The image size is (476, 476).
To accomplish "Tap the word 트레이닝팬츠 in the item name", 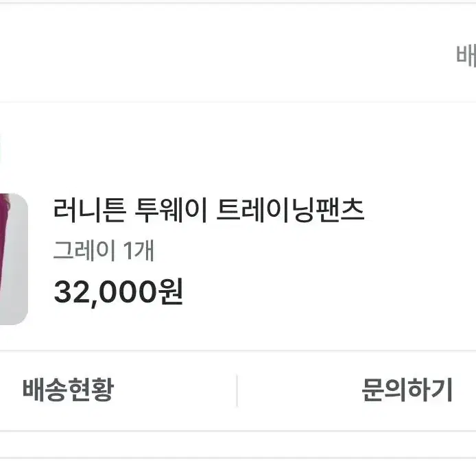I will (291, 210).
